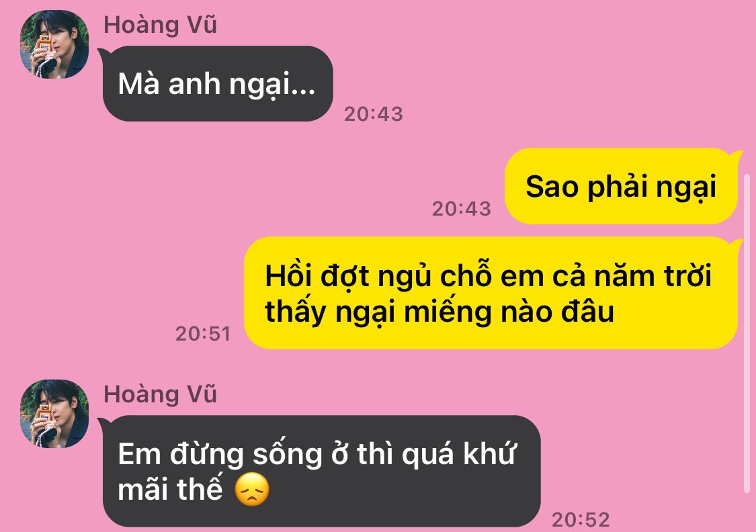
Task: Tap the "Em đừng sống ở thì quá khứ" bubble
Action: click(x=321, y=471)
